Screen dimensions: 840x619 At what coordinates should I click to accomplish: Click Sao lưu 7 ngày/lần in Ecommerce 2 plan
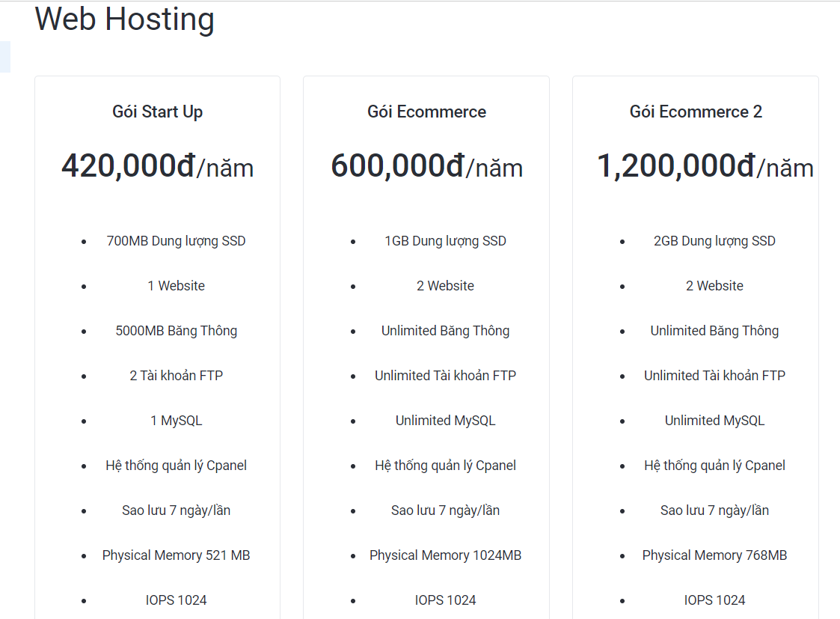pos(714,510)
